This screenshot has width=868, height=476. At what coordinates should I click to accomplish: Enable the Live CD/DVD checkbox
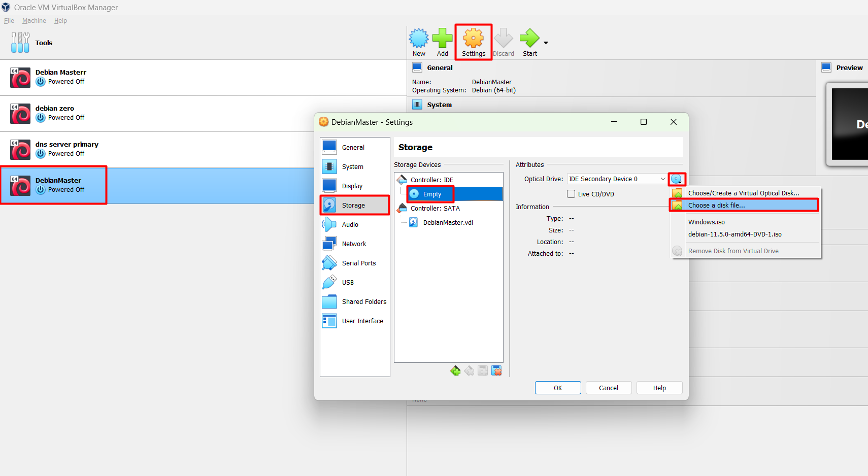[571, 194]
